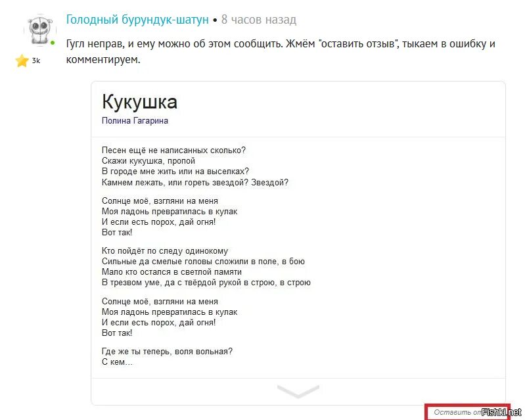Click the line 'Сильные да смелые головы сложили в поле, в бою'
The height and width of the screenshot is (420, 525).
tap(203, 261)
